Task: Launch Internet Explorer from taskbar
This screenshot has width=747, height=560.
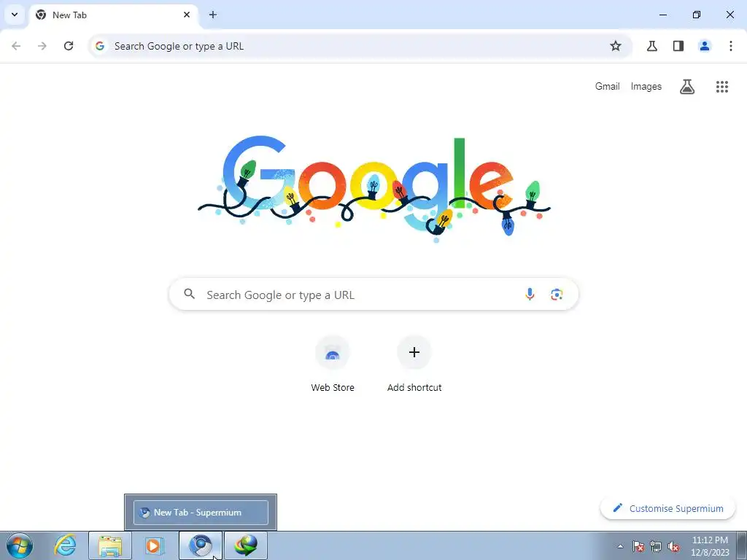Action: [x=65, y=545]
